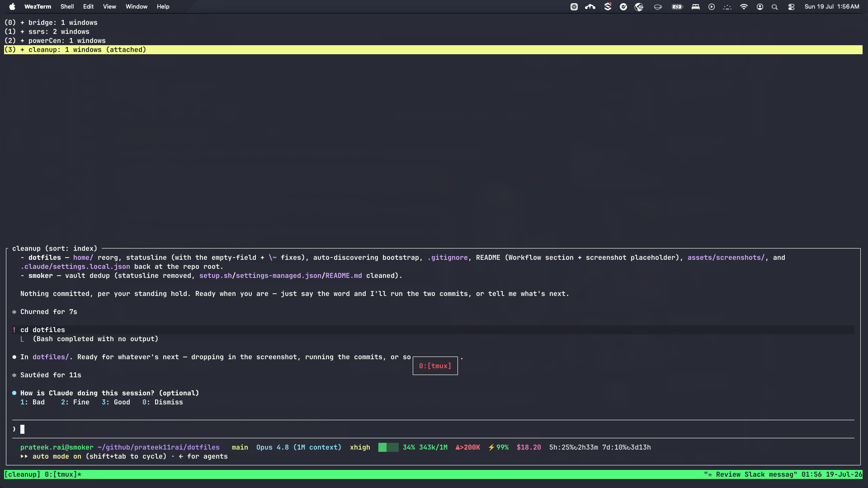Open Spotlight search magnifier
The width and height of the screenshot is (868, 488).
click(775, 7)
